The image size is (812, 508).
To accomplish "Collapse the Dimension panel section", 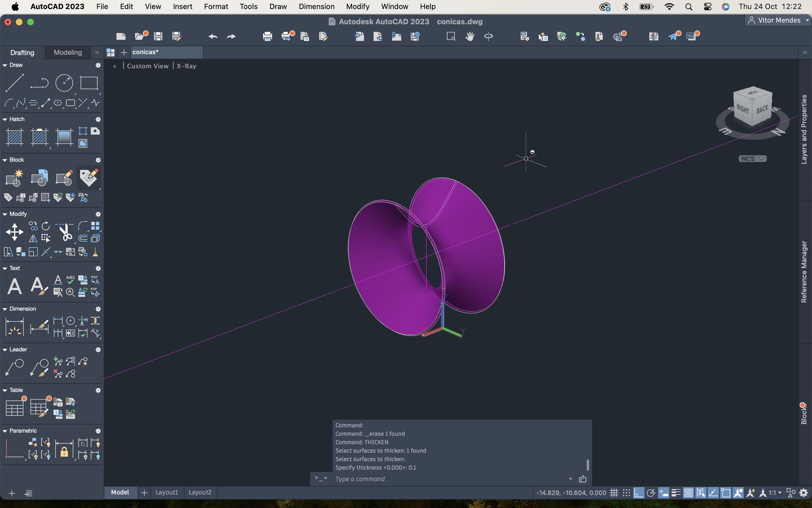I will [x=5, y=309].
